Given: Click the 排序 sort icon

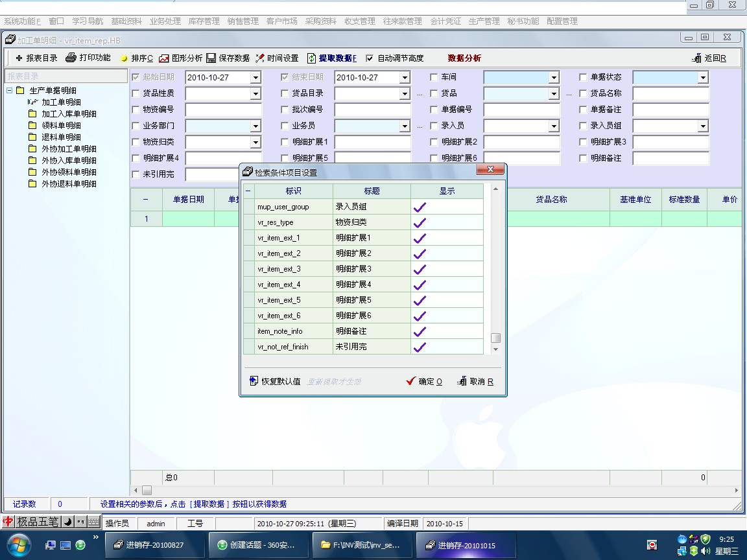Looking at the screenshot, I should (x=124, y=58).
